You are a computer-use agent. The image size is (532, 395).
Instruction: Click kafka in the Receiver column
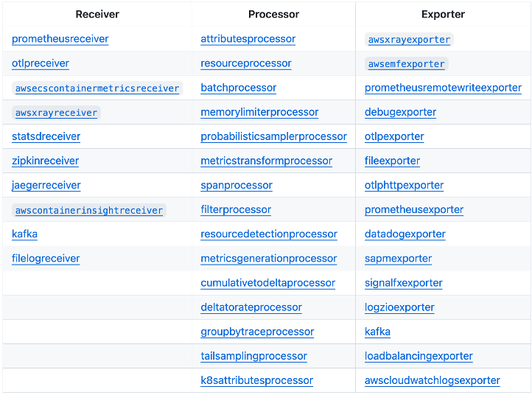[x=24, y=234]
